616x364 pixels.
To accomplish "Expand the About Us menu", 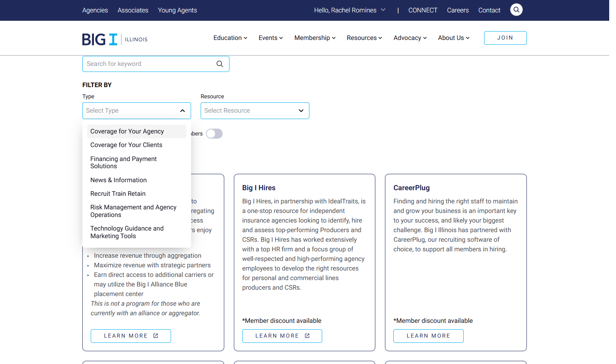I will 454,38.
